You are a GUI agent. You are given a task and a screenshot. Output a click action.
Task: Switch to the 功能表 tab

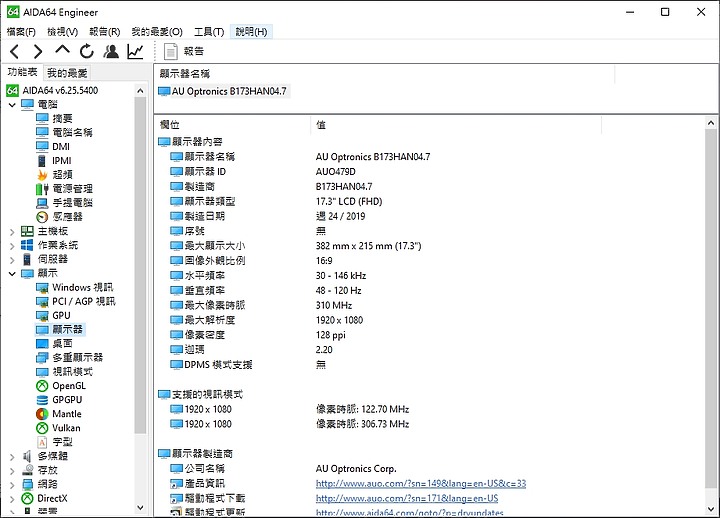click(x=22, y=72)
